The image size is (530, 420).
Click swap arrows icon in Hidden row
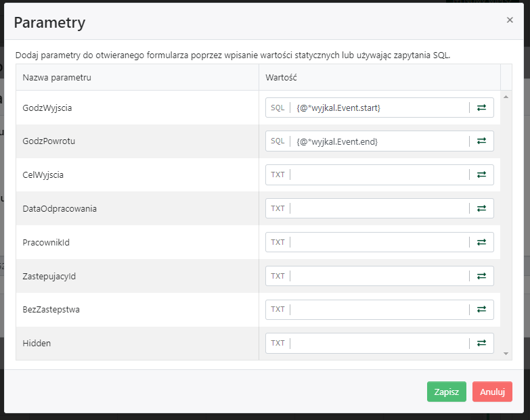[x=481, y=343]
